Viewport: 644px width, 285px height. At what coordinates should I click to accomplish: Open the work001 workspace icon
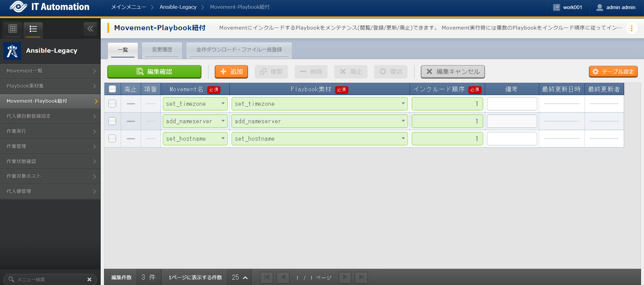pos(556,7)
